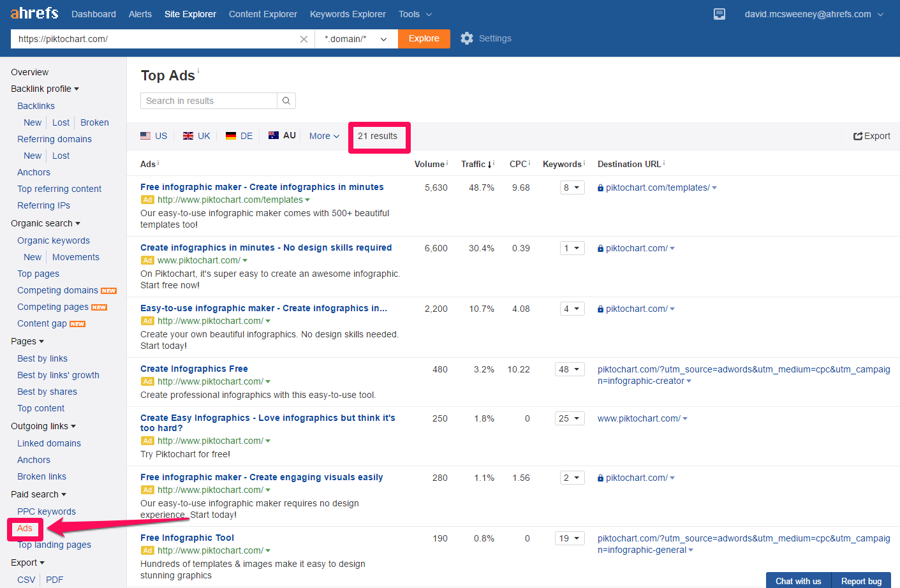Open the Tools dropdown menu
900x588 pixels.
coord(415,14)
